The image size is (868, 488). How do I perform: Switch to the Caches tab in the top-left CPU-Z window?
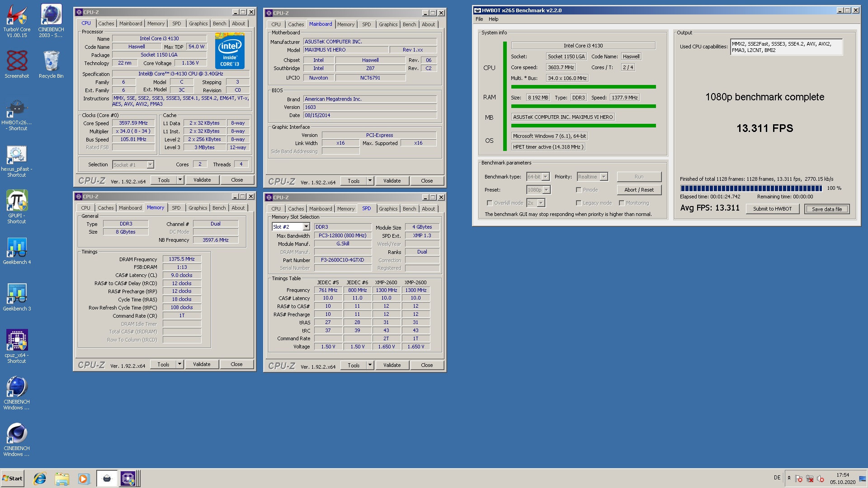coord(106,23)
